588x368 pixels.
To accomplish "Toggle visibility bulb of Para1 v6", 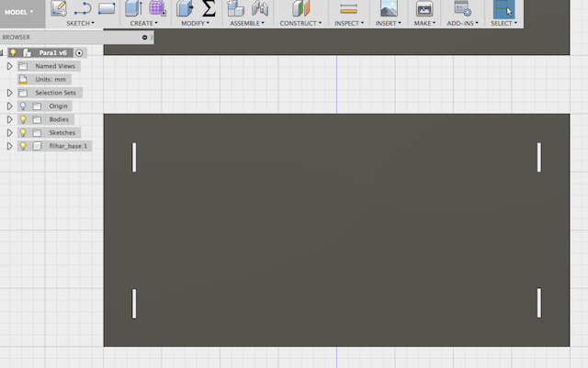I will click(x=13, y=53).
